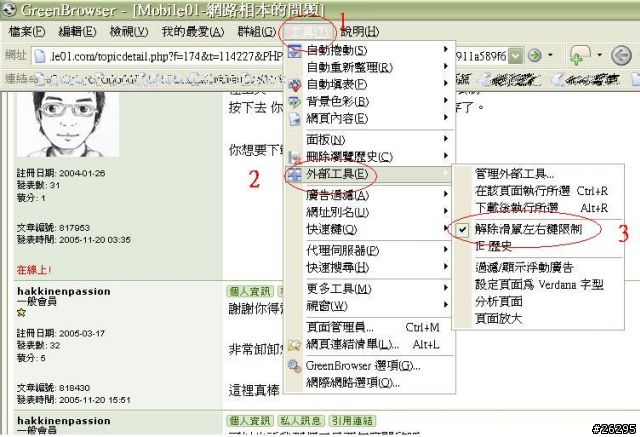Click the page icon in address bar

coord(40,56)
